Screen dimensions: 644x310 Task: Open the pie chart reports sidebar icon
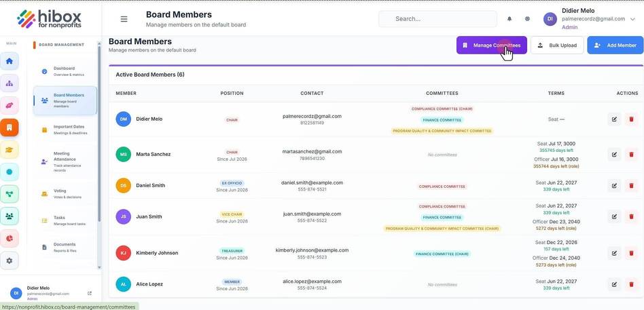click(x=10, y=238)
